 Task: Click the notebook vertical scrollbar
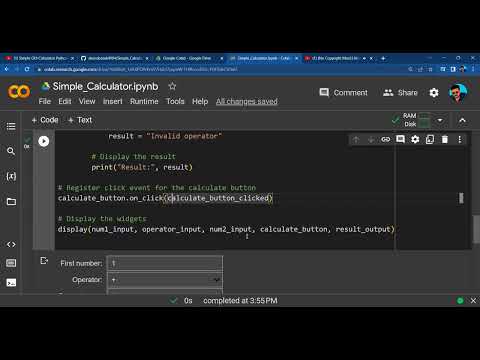tap(476, 228)
